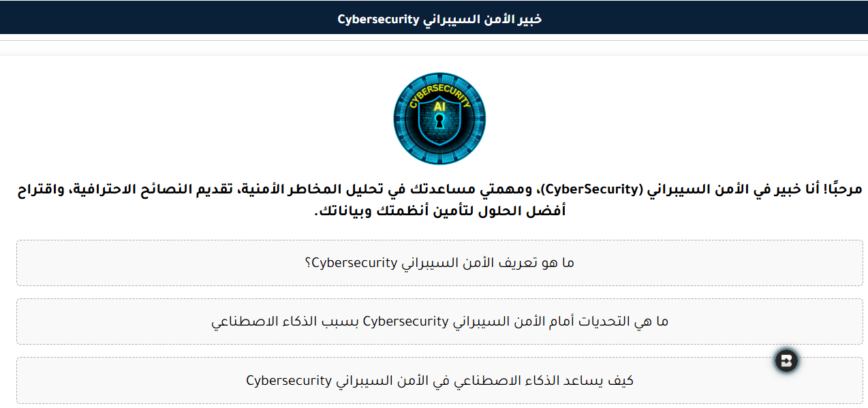868x408 pixels.
Task: Pick the prompt on how AI helps Cybersecurity
Action: click(x=439, y=380)
